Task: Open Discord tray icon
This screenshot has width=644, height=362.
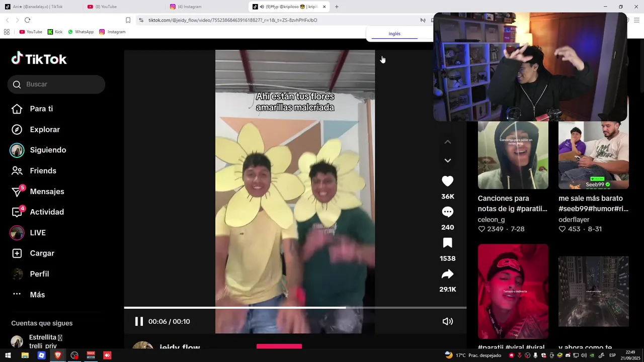Action: (568, 355)
